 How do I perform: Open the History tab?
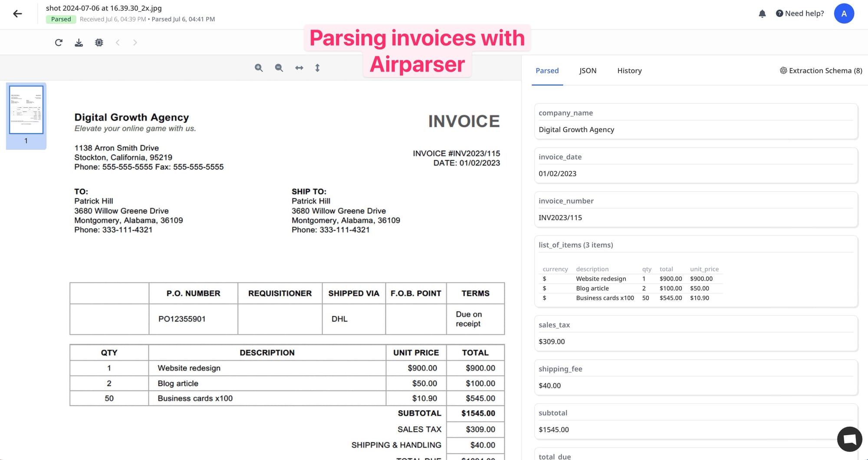pos(629,71)
